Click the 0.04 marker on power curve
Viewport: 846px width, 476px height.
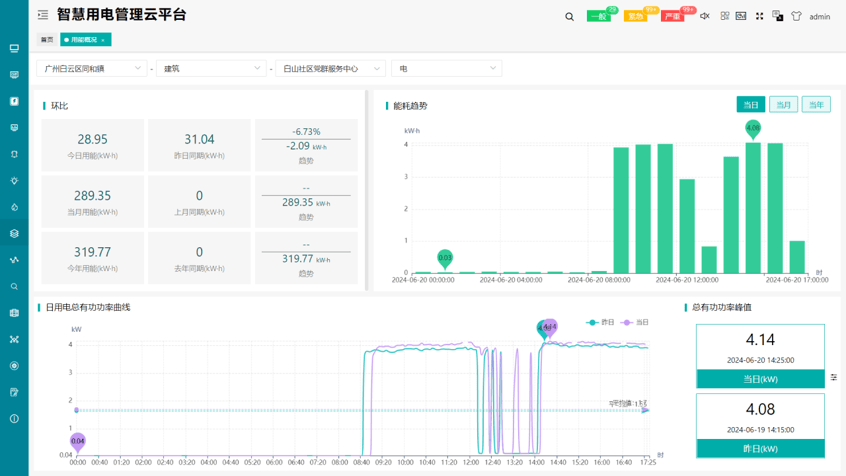pyautogui.click(x=78, y=442)
